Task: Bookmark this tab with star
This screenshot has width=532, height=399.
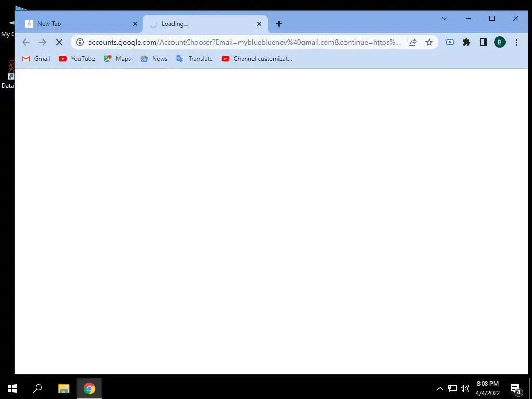Action: [x=429, y=42]
